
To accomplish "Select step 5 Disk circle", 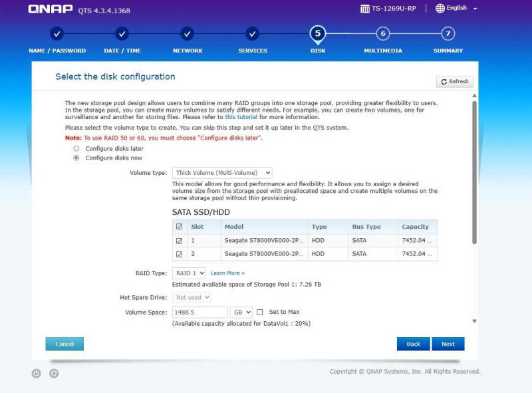I will [318, 34].
